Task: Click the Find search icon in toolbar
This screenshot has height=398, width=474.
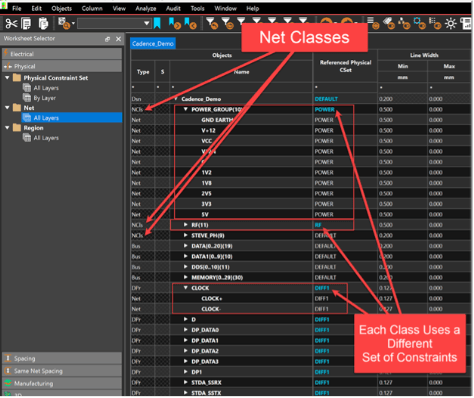Action: (64, 23)
